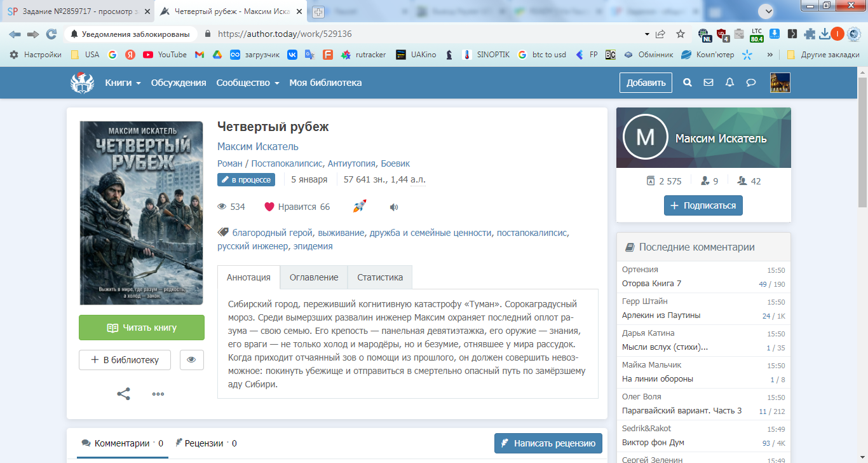
Task: Open the user avatar menu in site header
Action: (780, 83)
